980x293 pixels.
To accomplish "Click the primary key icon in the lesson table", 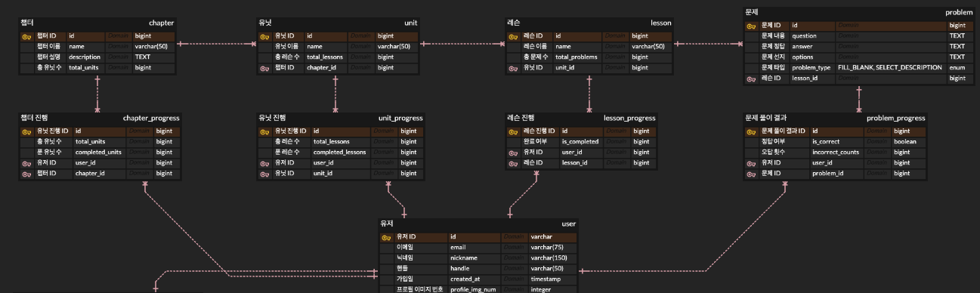I will coord(513,36).
